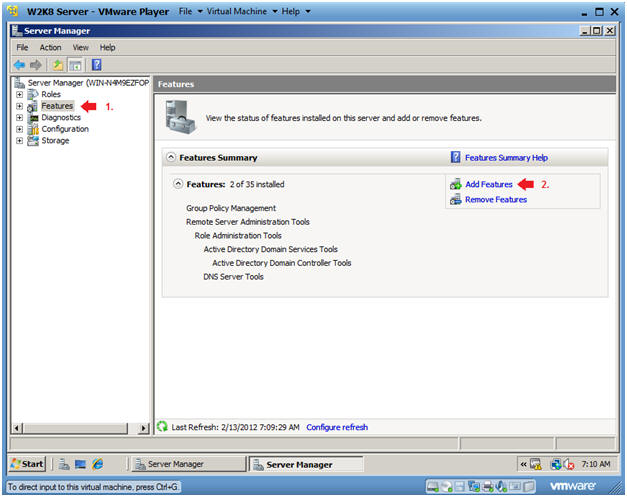Click the VMware printer status icon
Viewport: 627px width, 497px height.
[x=488, y=486]
